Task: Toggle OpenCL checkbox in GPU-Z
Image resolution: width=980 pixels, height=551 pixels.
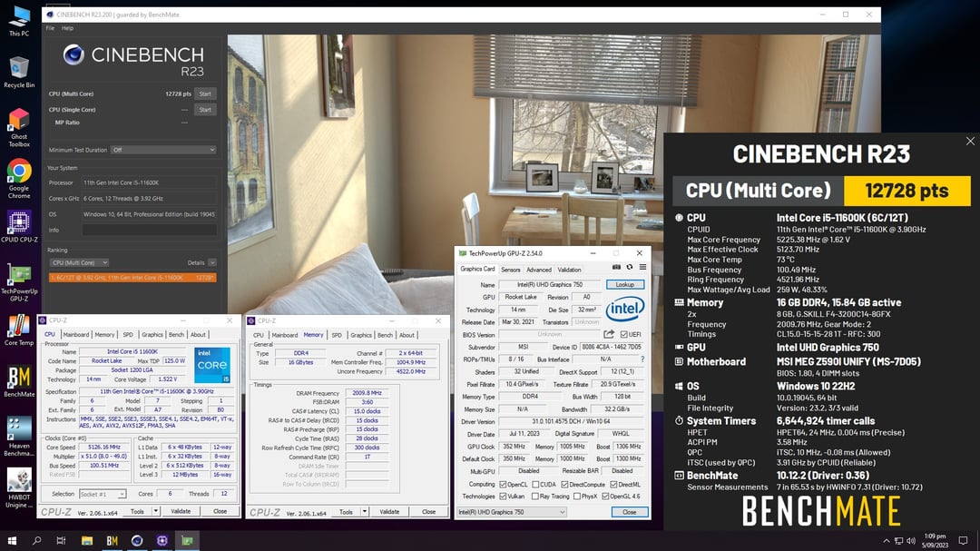Action: click(x=503, y=484)
